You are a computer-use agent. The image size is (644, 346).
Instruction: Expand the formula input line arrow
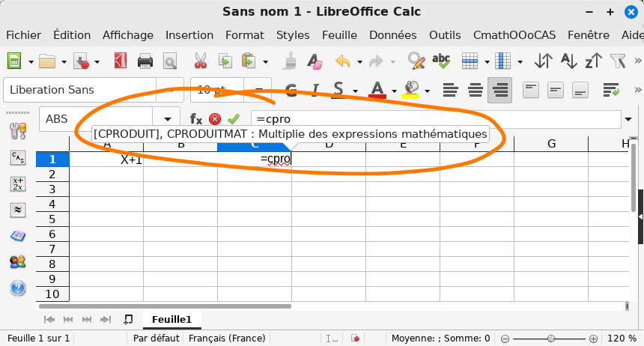[x=627, y=119]
